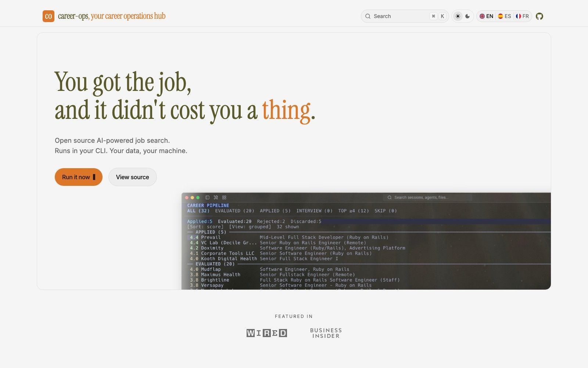Select ES Spanish language option
The image size is (588, 368).
click(x=504, y=16)
